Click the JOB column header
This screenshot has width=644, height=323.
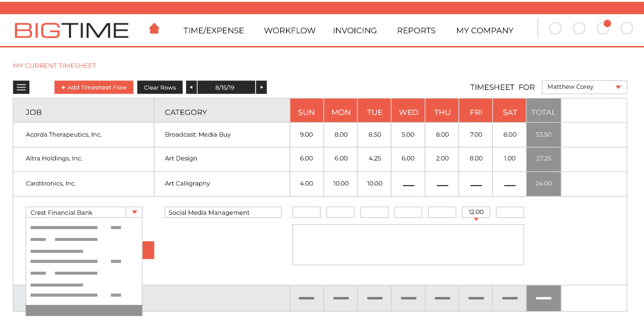tap(84, 111)
